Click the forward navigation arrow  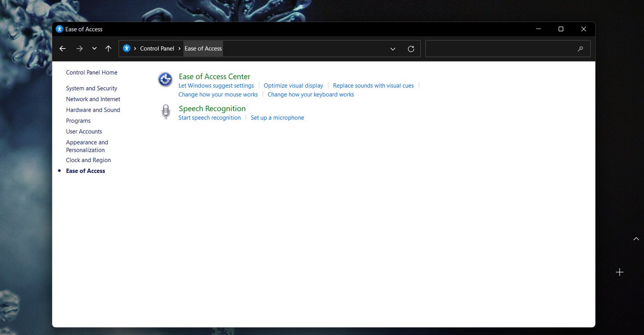[x=80, y=49]
